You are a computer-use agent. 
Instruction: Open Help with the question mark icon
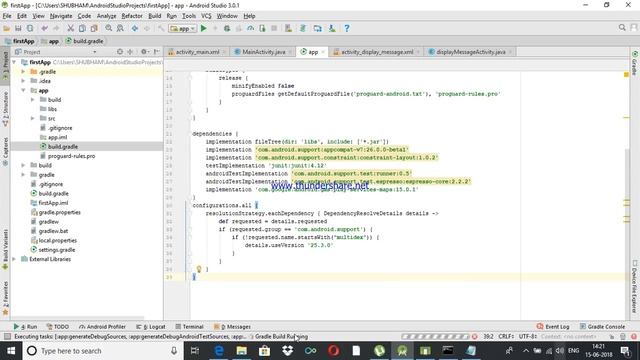point(347,28)
